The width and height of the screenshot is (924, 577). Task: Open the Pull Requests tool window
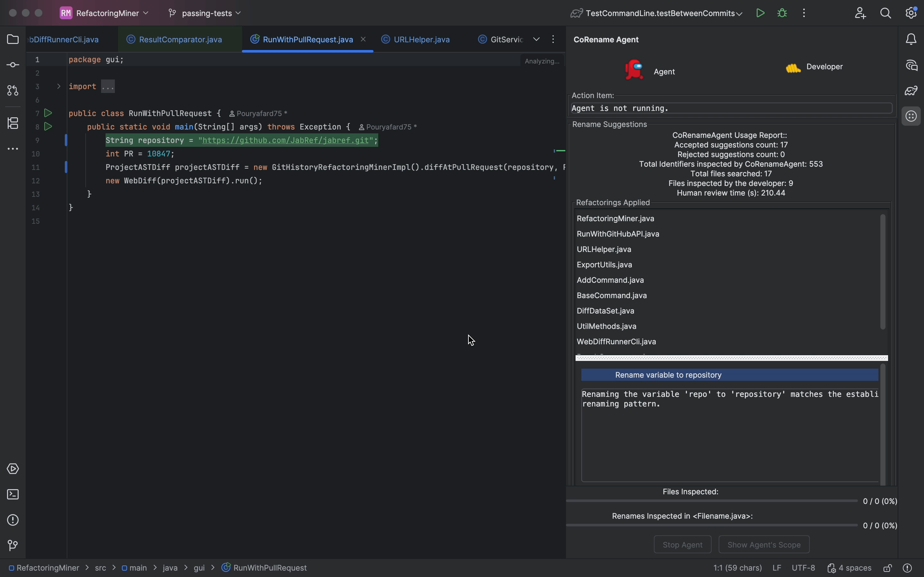coord(13,91)
